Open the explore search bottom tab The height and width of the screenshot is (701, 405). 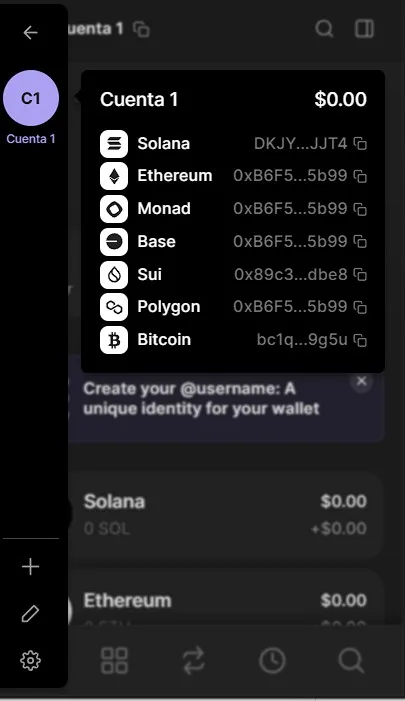pos(351,660)
